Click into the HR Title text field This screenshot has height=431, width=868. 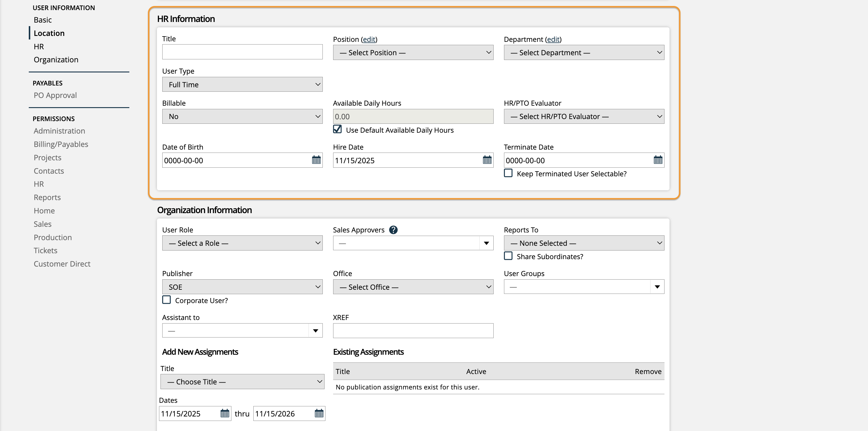tap(242, 52)
